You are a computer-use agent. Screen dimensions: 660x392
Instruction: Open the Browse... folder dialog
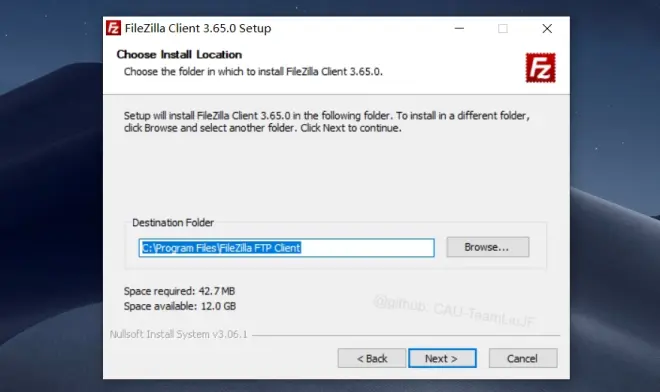click(487, 247)
